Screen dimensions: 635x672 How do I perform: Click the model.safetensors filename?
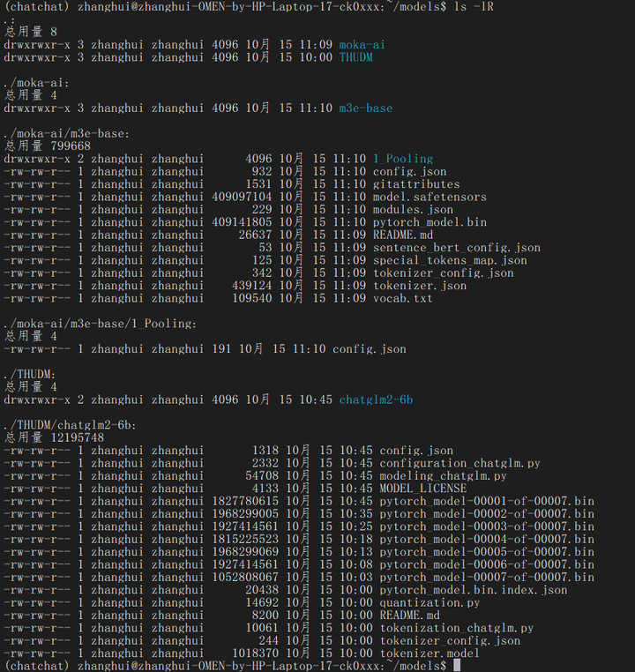click(430, 197)
